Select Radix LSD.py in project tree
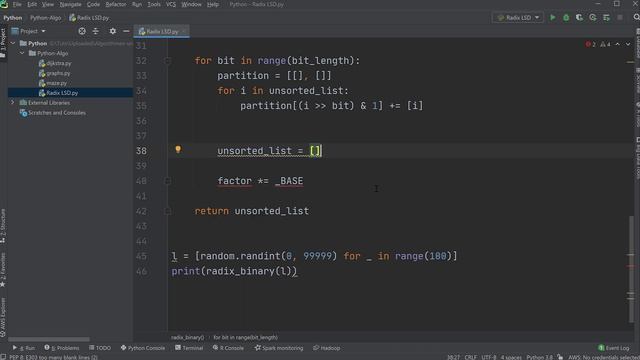 62,93
